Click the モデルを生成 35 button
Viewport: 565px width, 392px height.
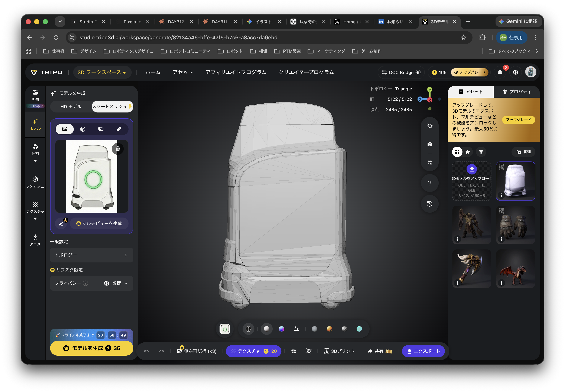[92, 348]
